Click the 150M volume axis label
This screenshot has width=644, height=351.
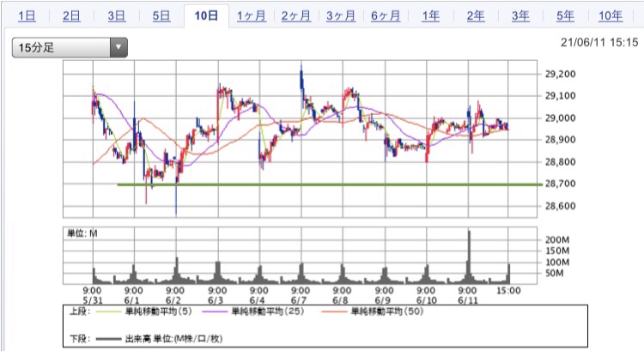557,251
